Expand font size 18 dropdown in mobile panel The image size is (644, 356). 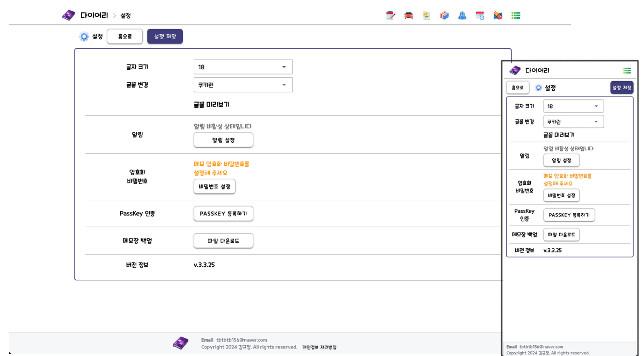click(573, 106)
